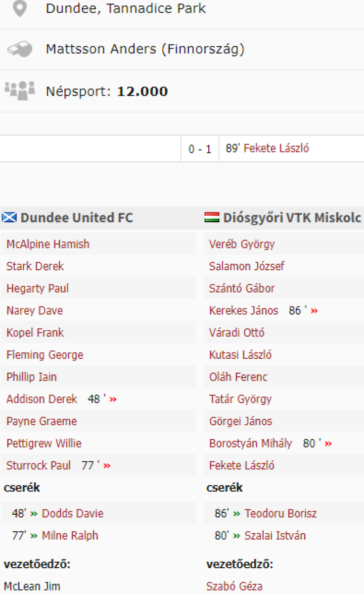Click substitution arrow beside Borostyán Mihály
Image resolution: width=364 pixels, height=594 pixels.
pyautogui.click(x=328, y=444)
